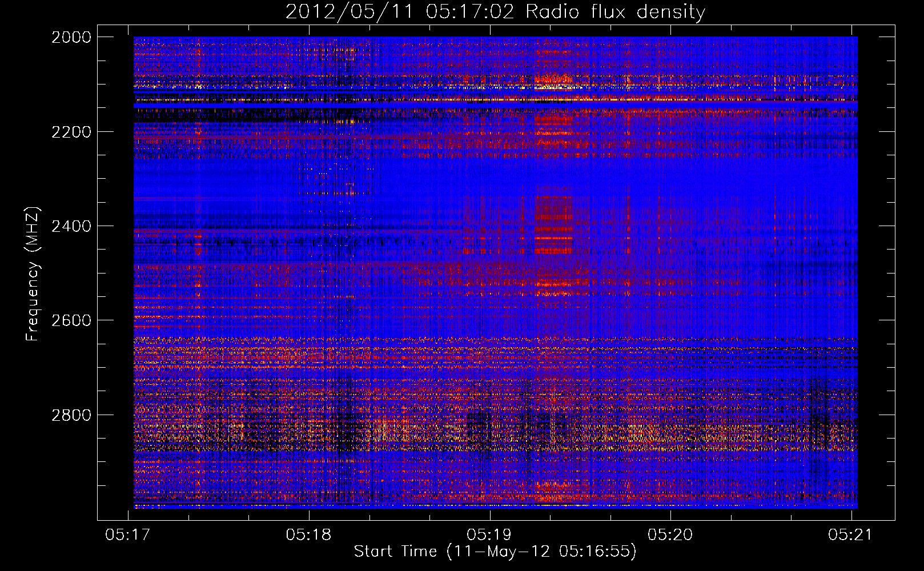Image resolution: width=924 pixels, height=571 pixels.
Task: Click the "05:19" time axis label
Action: click(489, 534)
